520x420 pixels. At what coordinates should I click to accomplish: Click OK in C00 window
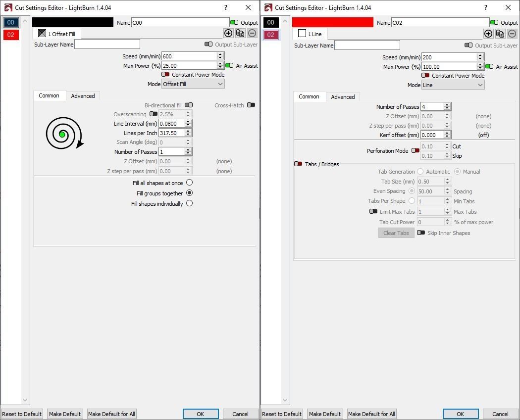[201, 414]
